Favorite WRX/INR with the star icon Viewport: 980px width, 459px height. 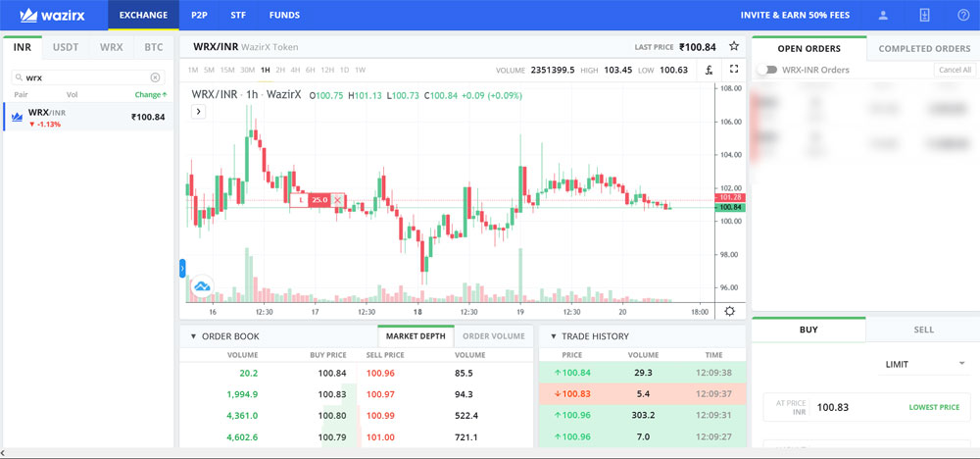(734, 46)
